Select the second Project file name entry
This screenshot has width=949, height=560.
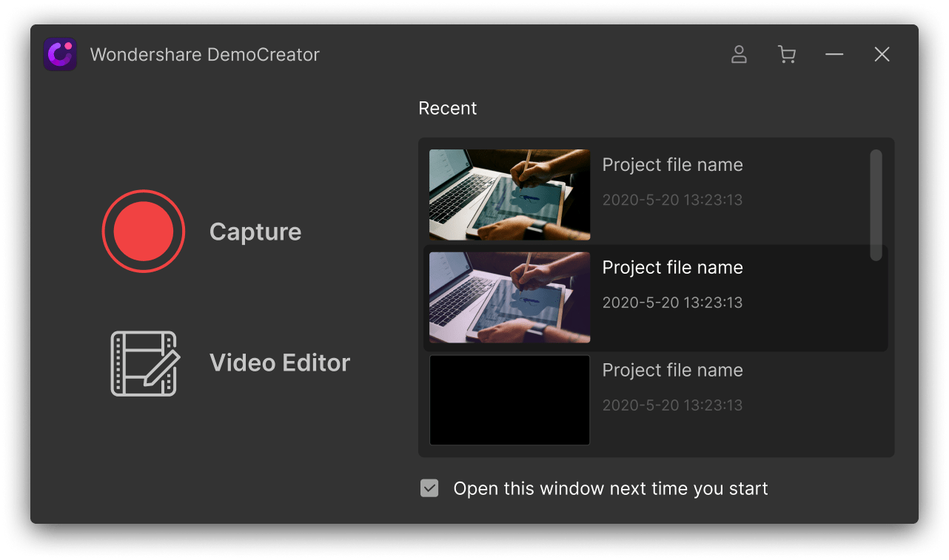tap(672, 267)
